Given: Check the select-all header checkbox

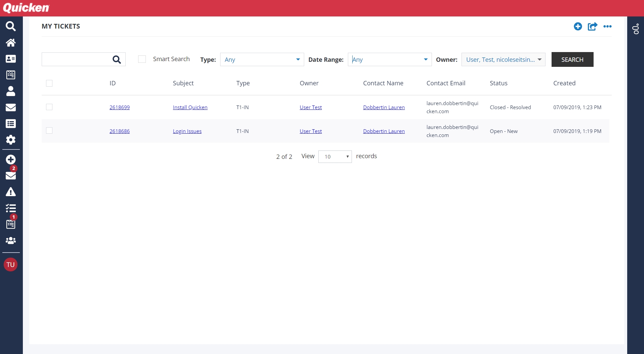Looking at the screenshot, I should click(x=49, y=83).
